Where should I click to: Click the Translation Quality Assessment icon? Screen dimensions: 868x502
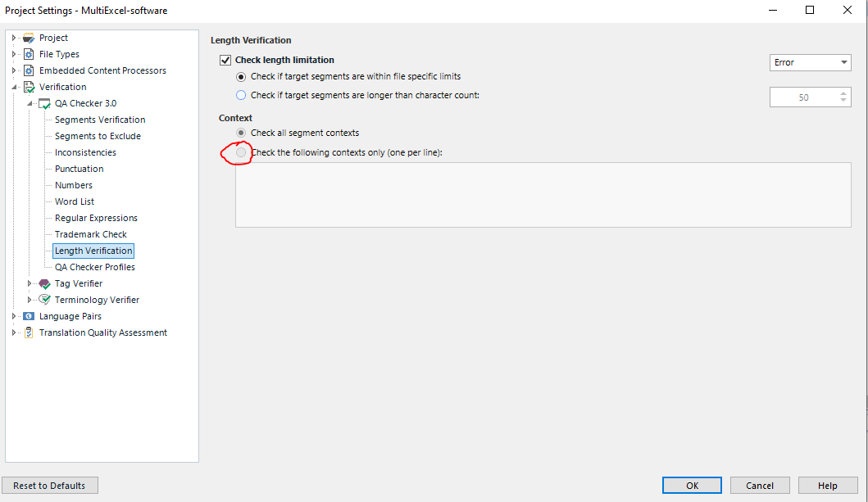coord(29,332)
